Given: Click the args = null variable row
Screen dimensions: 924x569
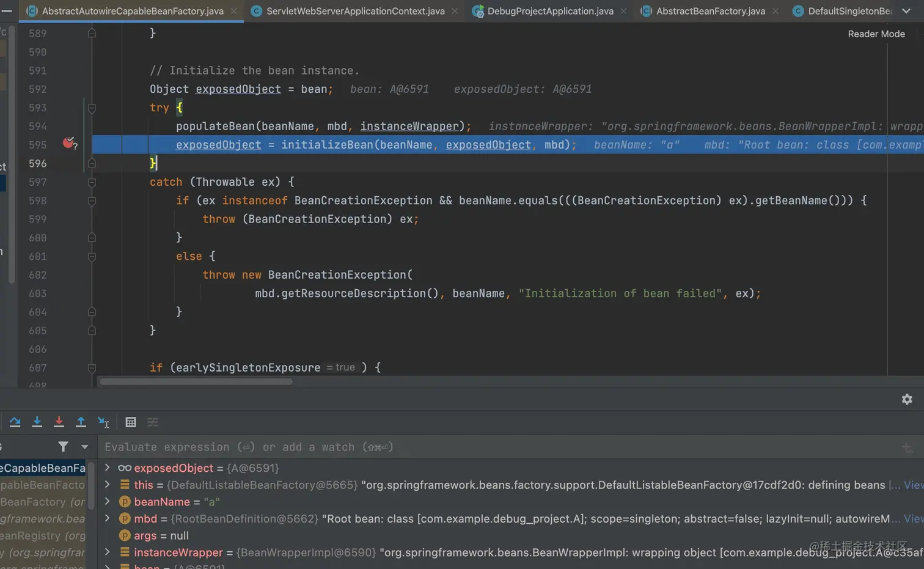Looking at the screenshot, I should (511, 535).
